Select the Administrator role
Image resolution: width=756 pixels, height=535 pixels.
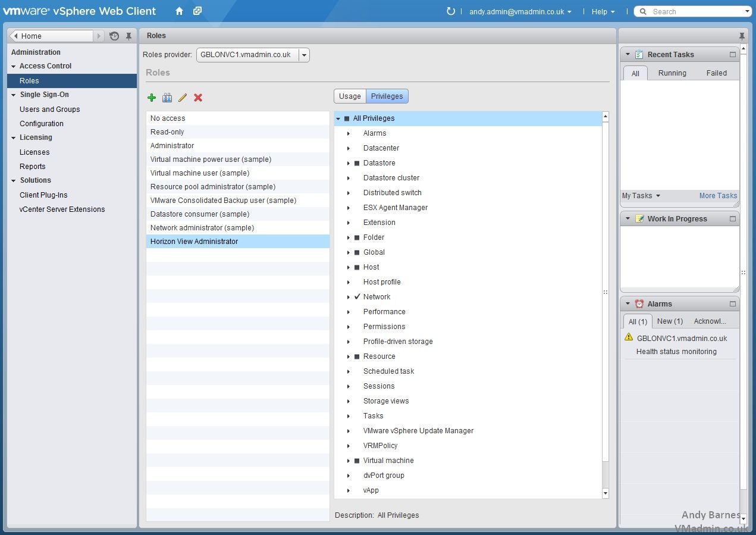(x=238, y=146)
